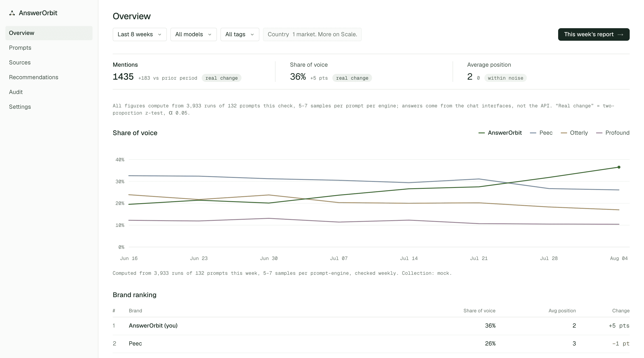This screenshot has height=358, width=644.
Task: Navigate to Recommendations
Action: (x=49, y=77)
